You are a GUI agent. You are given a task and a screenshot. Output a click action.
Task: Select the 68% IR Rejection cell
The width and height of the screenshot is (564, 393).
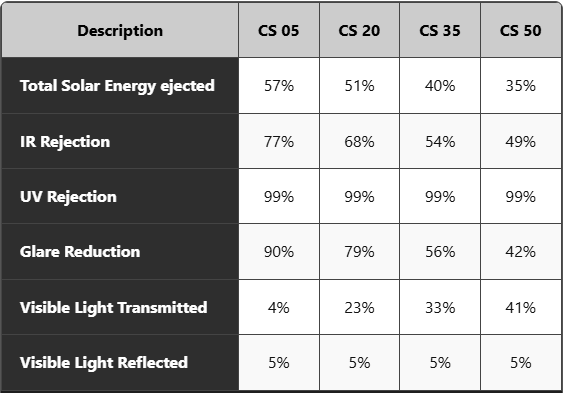pyautogui.click(x=359, y=141)
